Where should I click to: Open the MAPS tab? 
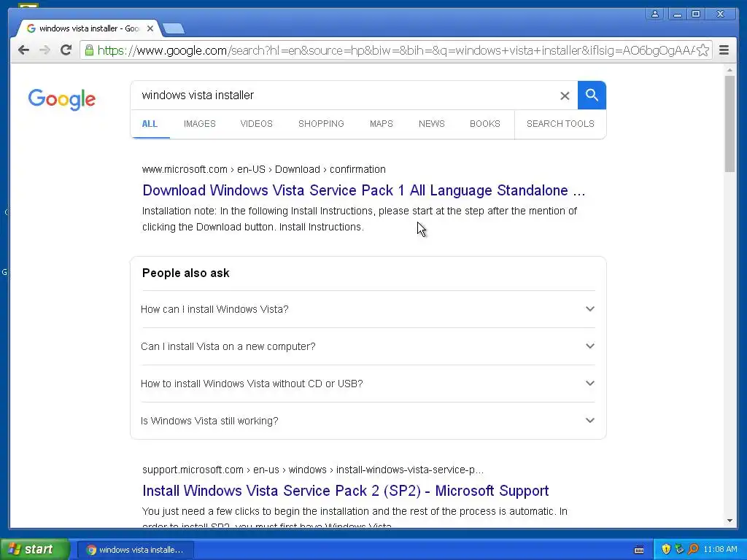(x=381, y=124)
